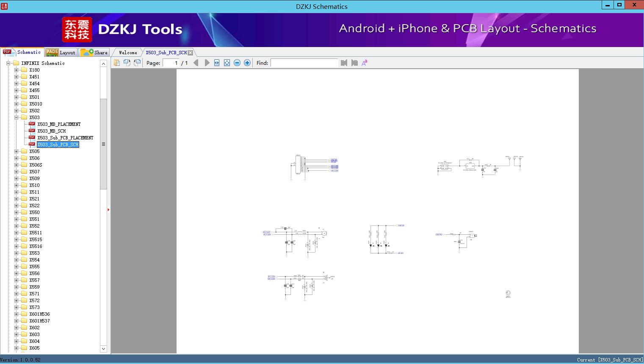Open X503_Sub_PCB_PLACEMENT file

point(65,138)
